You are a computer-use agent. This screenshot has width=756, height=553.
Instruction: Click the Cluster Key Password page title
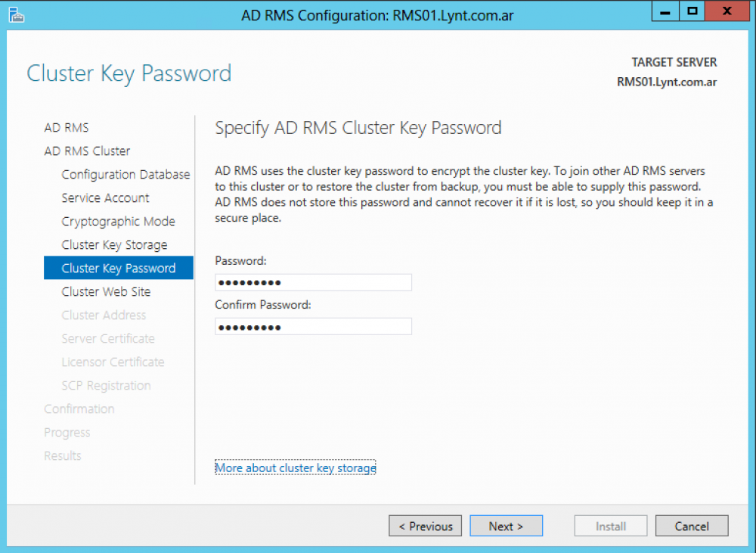129,74
